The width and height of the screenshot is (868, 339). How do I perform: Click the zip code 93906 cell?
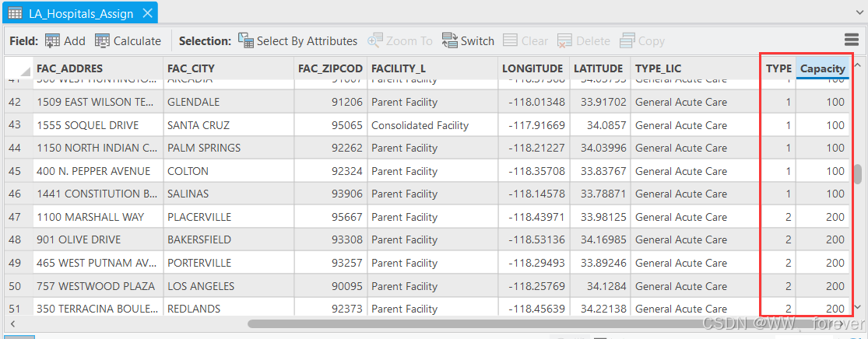(x=331, y=194)
